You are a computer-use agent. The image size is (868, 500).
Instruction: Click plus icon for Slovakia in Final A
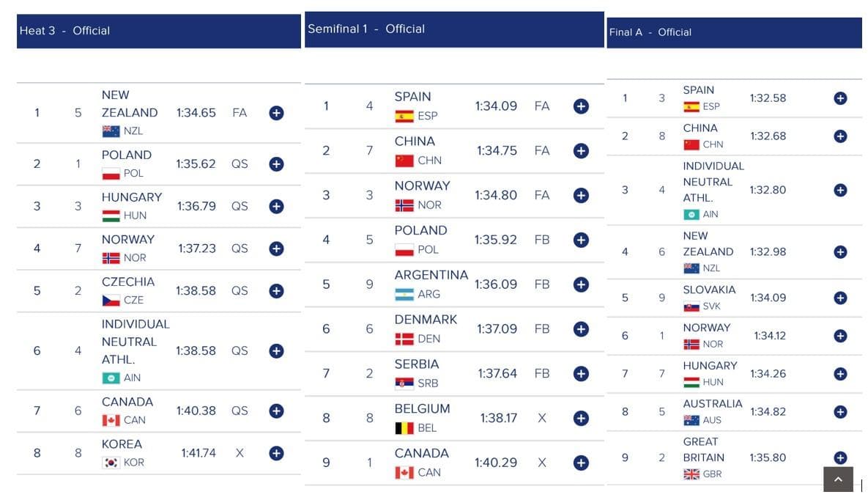click(840, 298)
